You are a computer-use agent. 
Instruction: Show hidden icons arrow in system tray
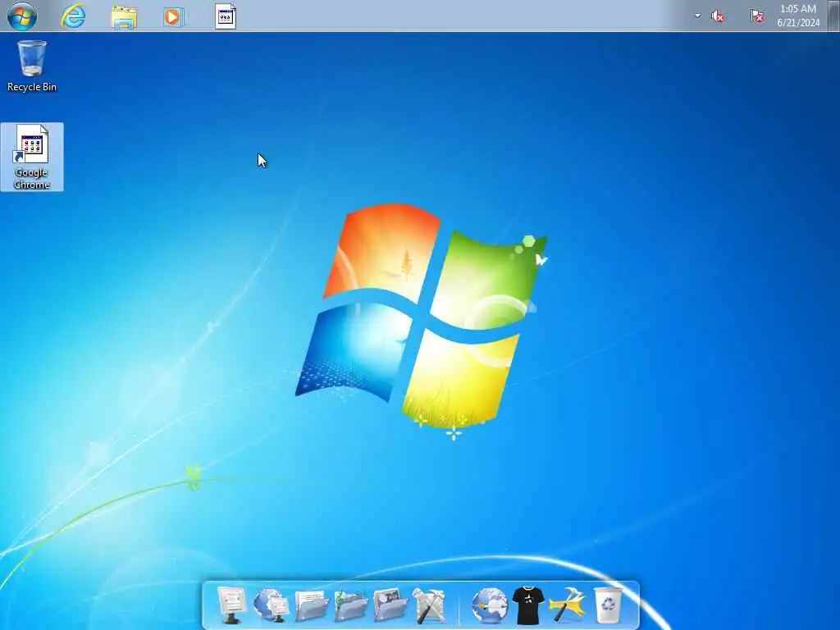(697, 16)
